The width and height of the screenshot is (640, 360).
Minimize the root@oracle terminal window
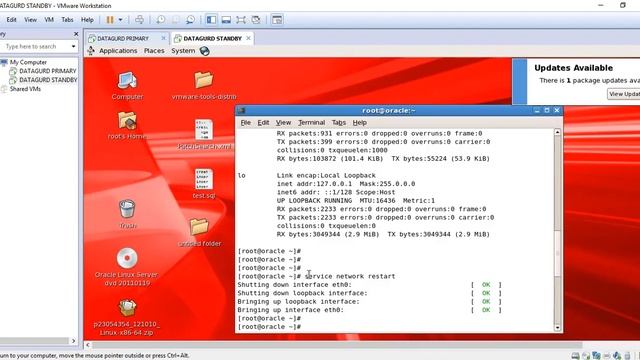[x=537, y=110]
